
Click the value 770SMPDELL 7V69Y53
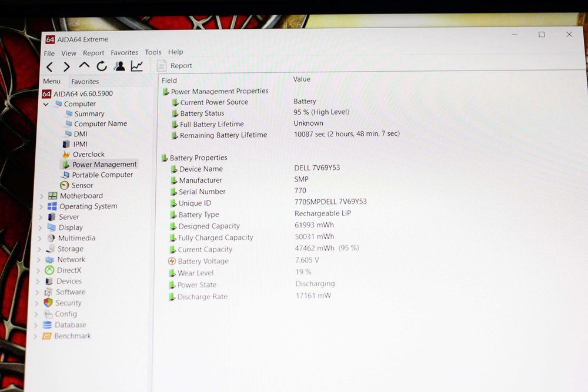(330, 202)
